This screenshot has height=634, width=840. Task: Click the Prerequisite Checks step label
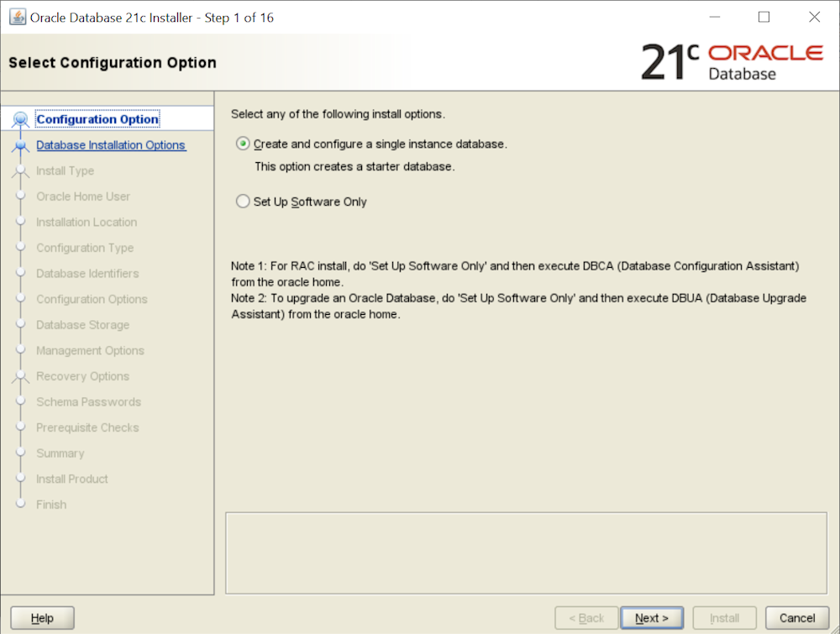coord(87,427)
